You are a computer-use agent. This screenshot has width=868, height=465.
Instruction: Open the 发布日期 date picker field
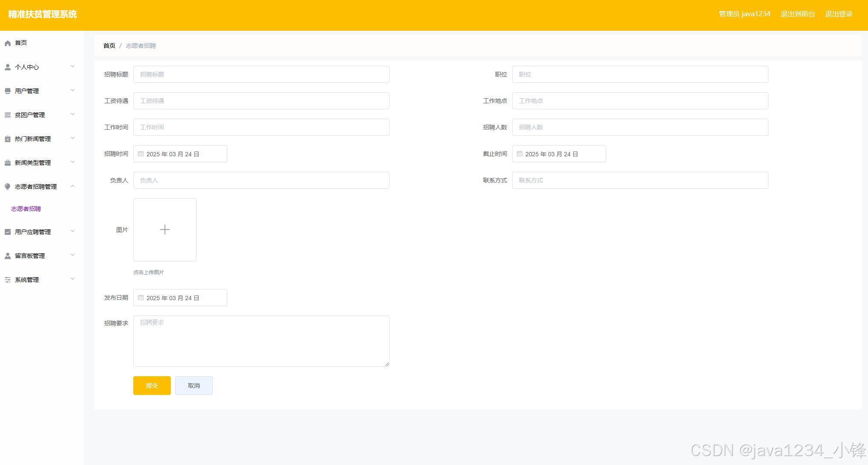(180, 298)
